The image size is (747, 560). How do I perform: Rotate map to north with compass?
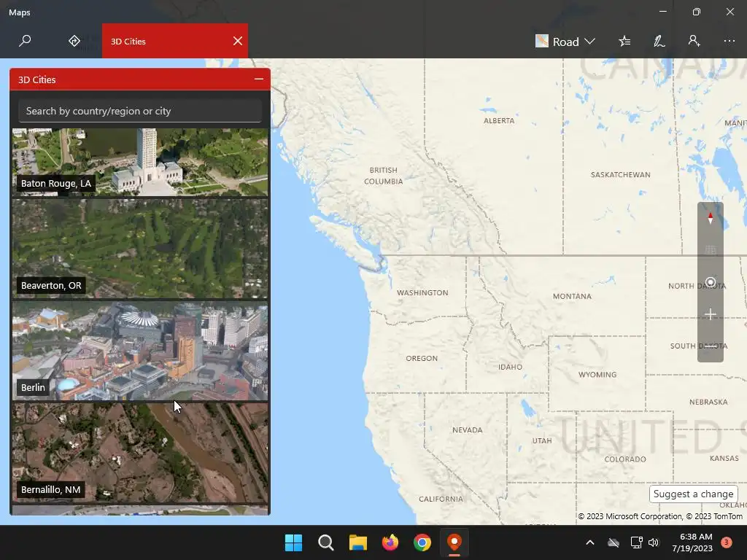pos(711,218)
